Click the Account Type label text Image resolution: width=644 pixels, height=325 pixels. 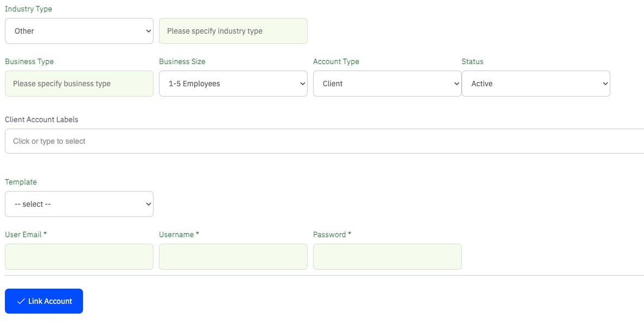(x=336, y=61)
